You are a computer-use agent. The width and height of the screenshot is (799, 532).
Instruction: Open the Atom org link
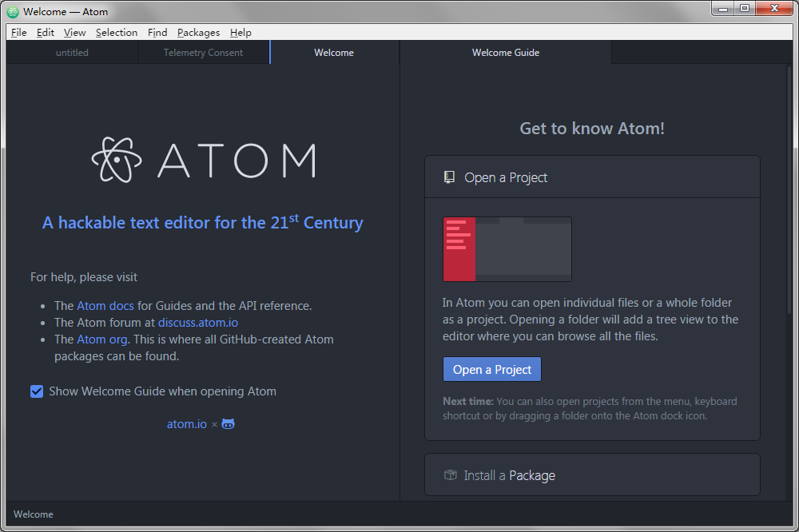102,339
